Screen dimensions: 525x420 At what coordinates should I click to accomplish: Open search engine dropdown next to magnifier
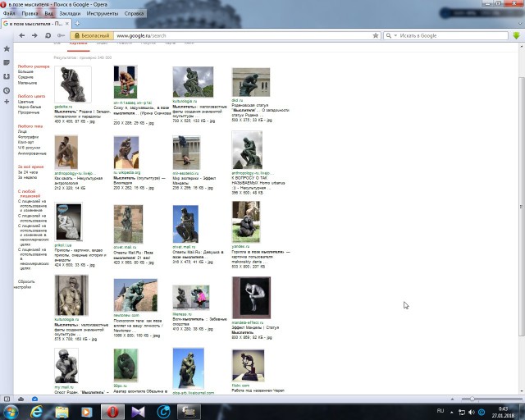[x=395, y=35]
